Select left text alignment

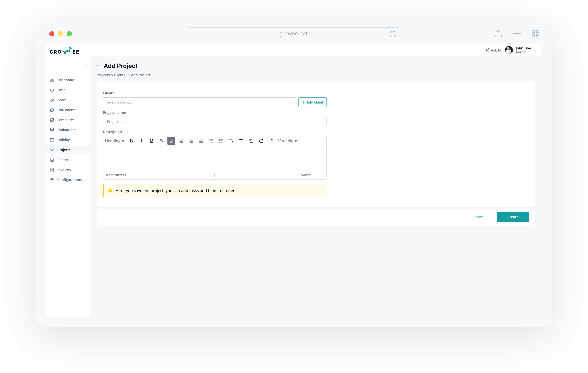coord(171,141)
